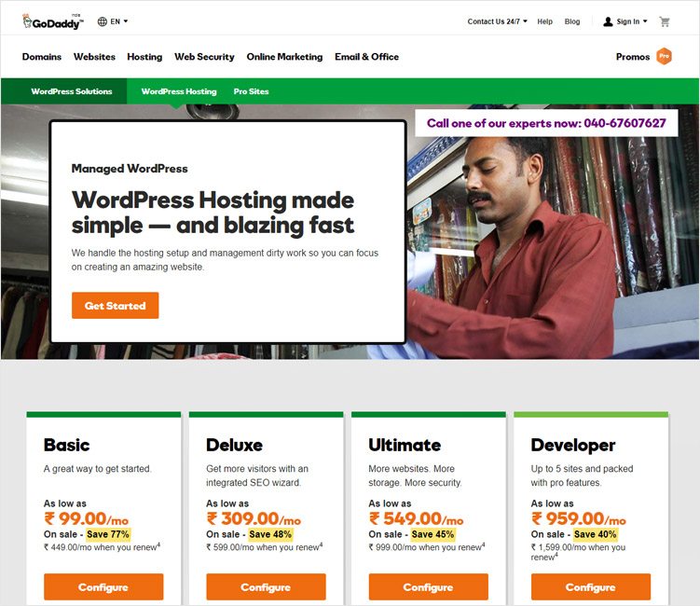
Task: Click the Sign In user icon
Action: [608, 21]
